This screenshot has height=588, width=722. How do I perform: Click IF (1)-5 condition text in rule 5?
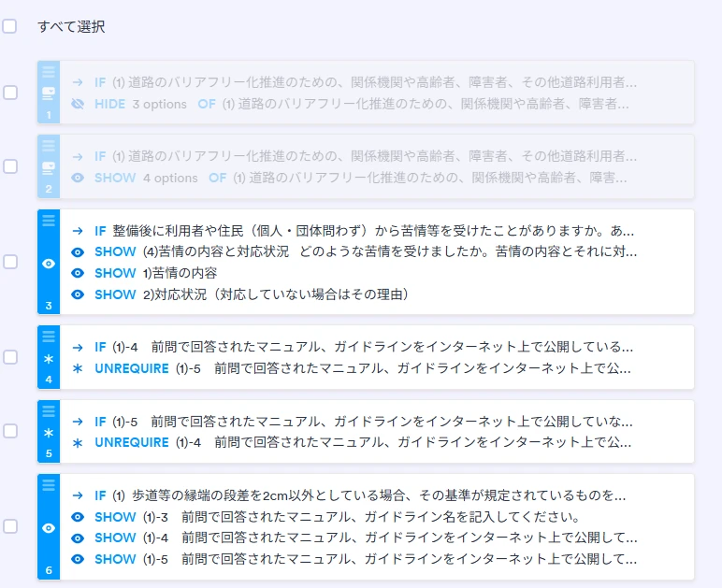tap(364, 422)
